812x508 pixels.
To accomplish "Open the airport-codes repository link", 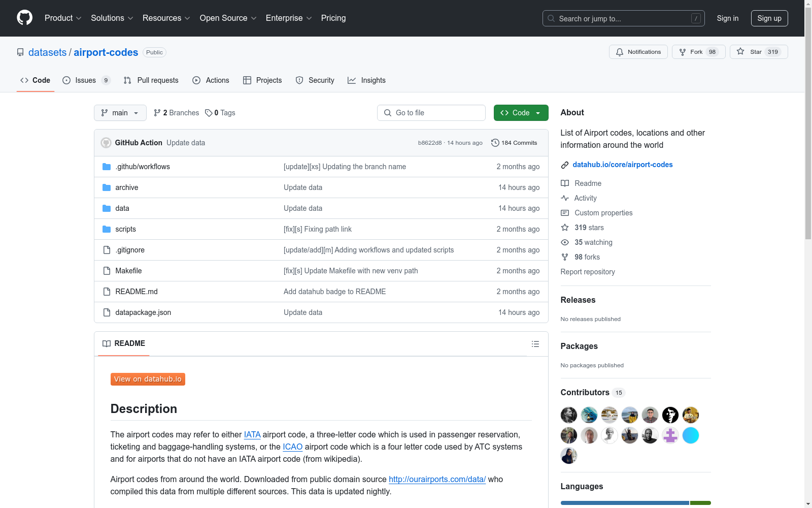I will point(106,52).
